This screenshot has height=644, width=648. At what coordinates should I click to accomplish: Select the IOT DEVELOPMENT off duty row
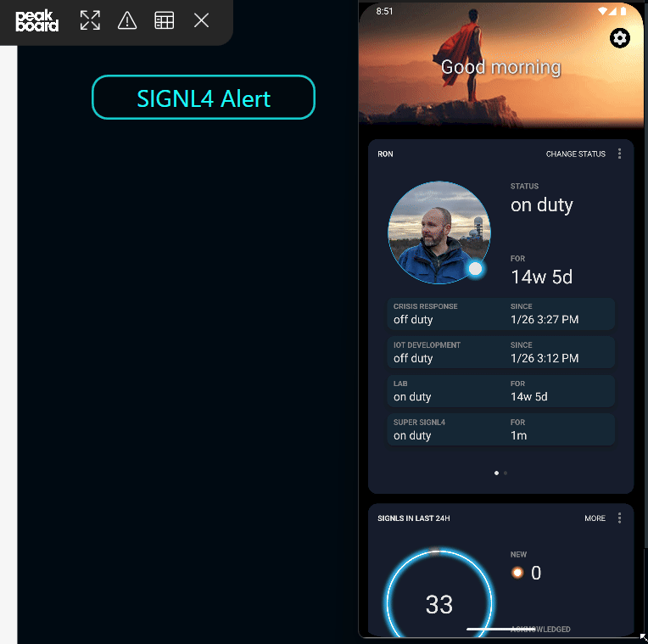pos(500,352)
